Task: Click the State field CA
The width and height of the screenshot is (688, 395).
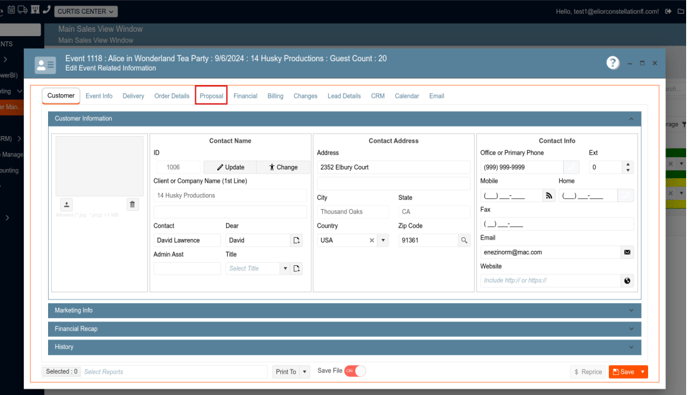Action: point(434,212)
